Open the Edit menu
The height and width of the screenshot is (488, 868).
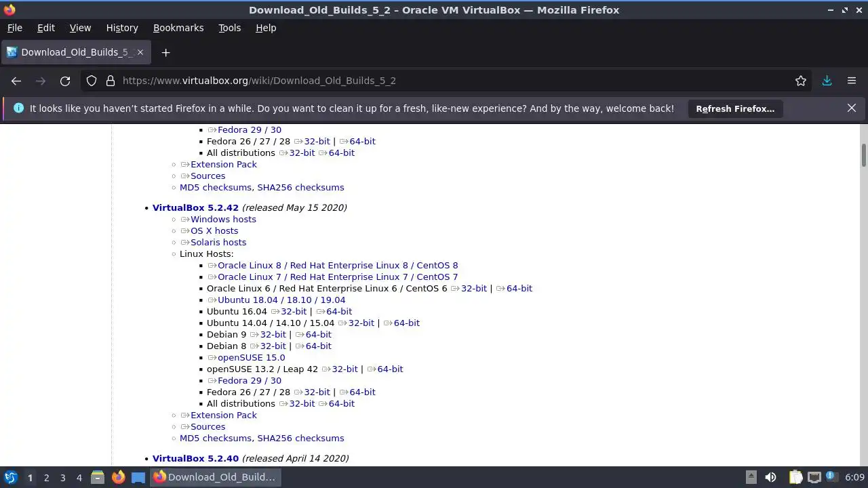click(x=46, y=28)
